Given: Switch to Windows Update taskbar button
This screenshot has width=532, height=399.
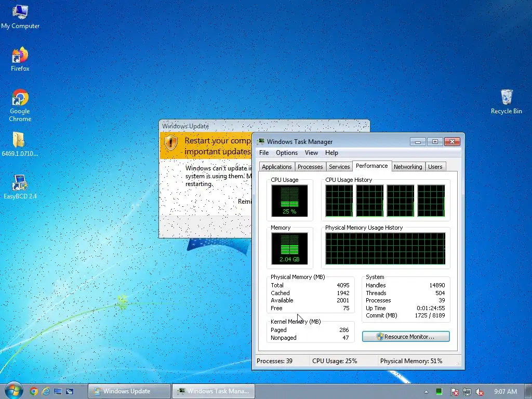Looking at the screenshot, I should (x=129, y=391).
